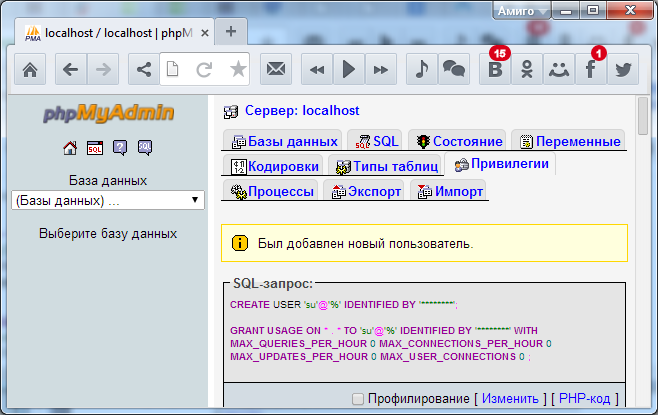
Task: Open the music note icon
Action: tap(421, 69)
